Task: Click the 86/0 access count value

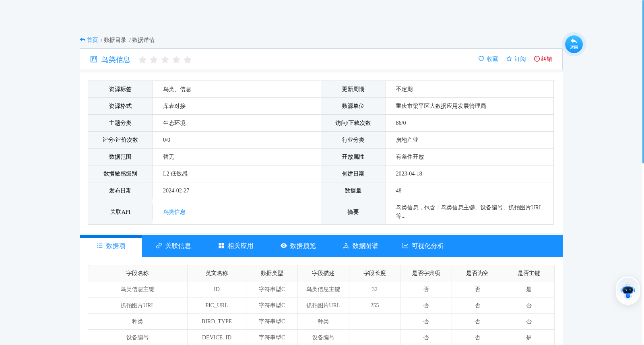Action: pos(401,123)
